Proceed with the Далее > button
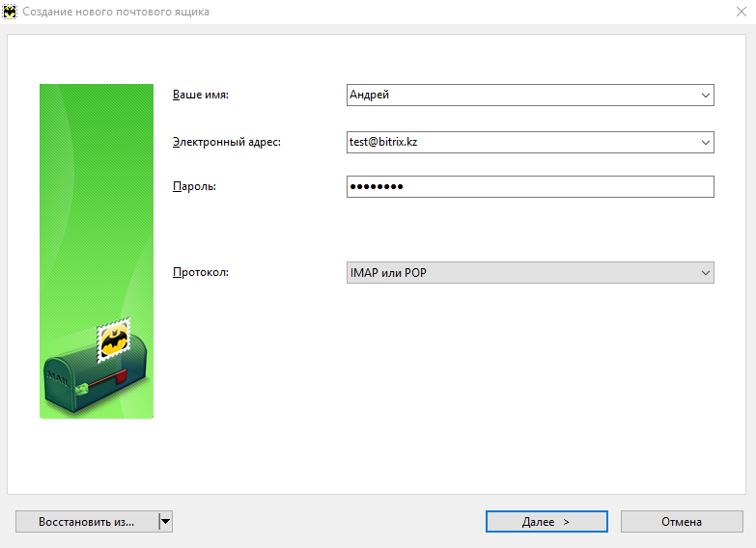 click(x=546, y=522)
